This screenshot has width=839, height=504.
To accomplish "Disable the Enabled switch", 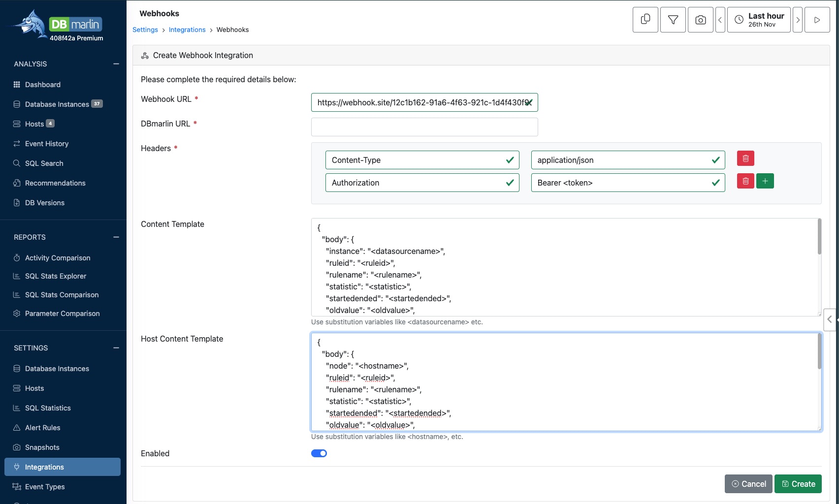I will click(319, 453).
